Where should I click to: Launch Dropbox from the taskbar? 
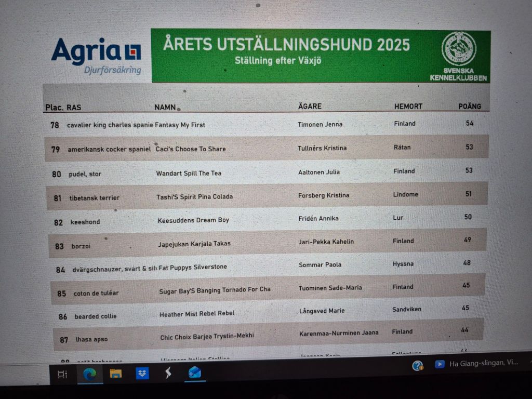point(142,373)
